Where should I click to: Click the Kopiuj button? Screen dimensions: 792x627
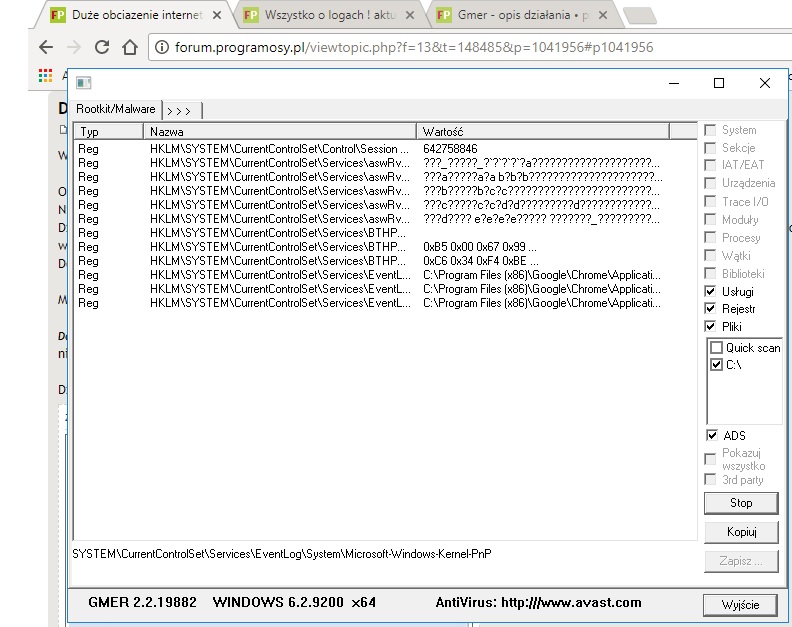pos(741,531)
